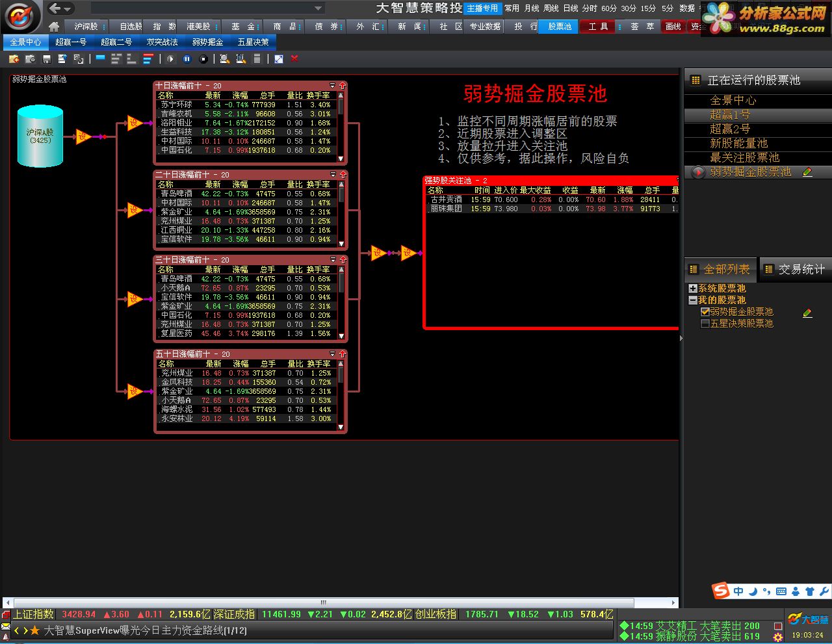Click the Sogou S input method icon
This screenshot has height=644, width=832.
(x=721, y=591)
